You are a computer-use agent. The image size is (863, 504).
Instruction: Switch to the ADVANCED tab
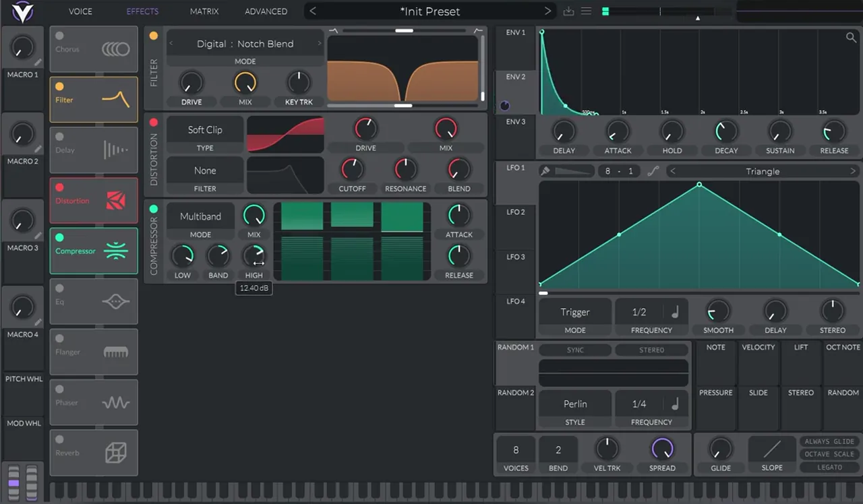point(266,11)
